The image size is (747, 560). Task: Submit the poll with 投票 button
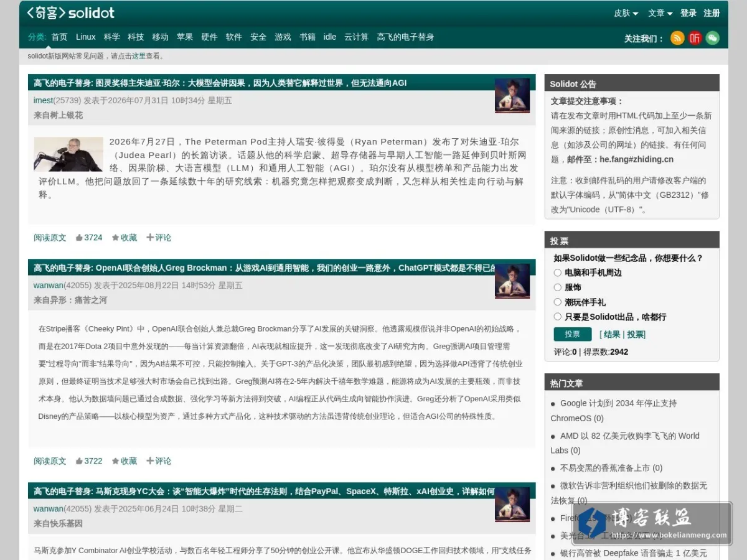(x=573, y=334)
